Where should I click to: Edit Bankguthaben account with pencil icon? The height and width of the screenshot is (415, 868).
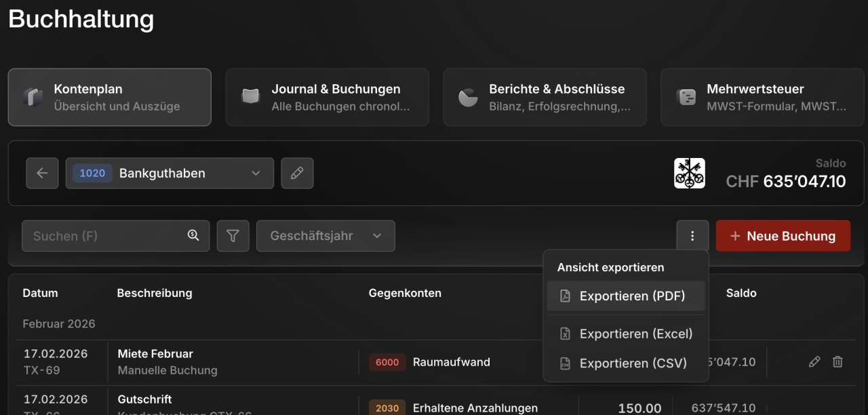(297, 173)
